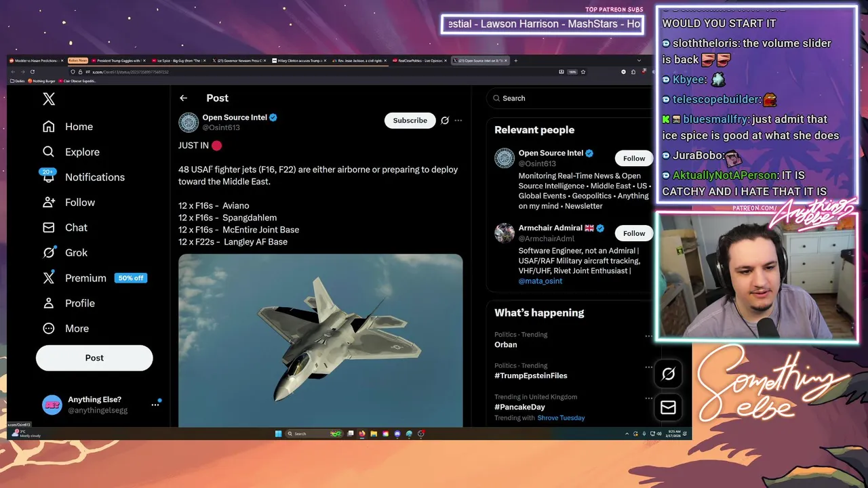The width and height of the screenshot is (868, 488).
Task: Open Chat in the sidebar
Action: [65, 227]
